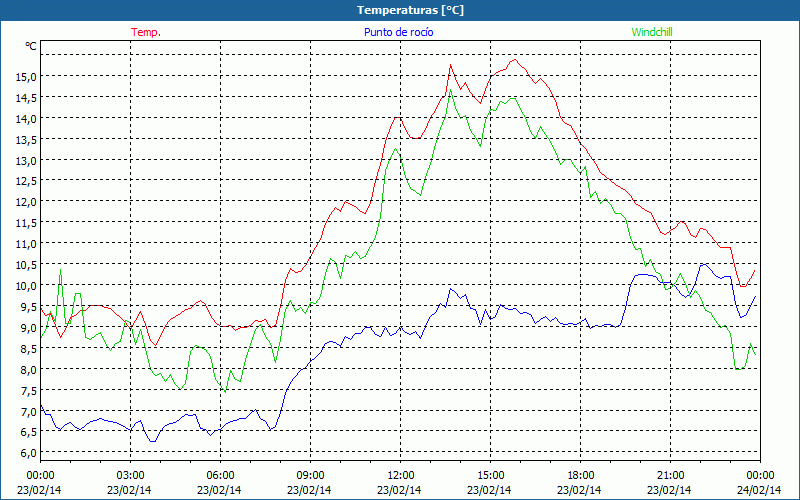The height and width of the screenshot is (500, 800).
Task: Click the 13,5 y-axis value
Action: (26, 139)
